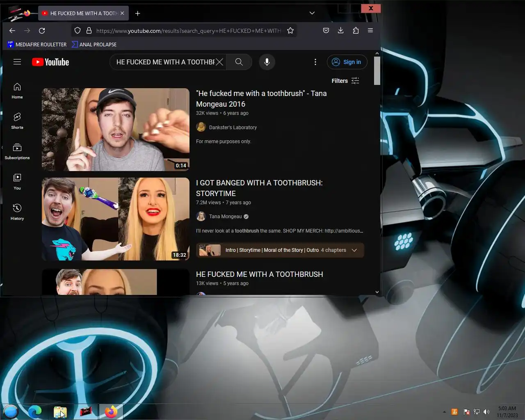Open Shorts in YouTube sidebar

pos(17,121)
